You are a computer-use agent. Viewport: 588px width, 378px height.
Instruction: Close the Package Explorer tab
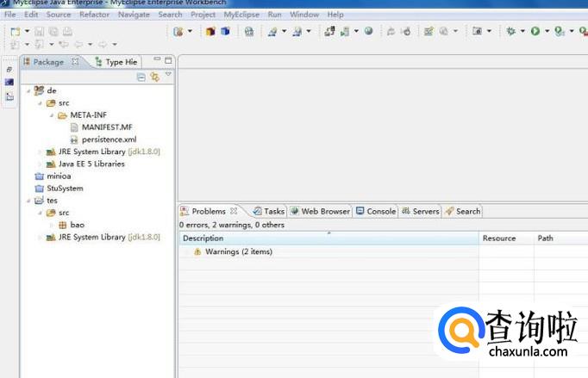75,62
